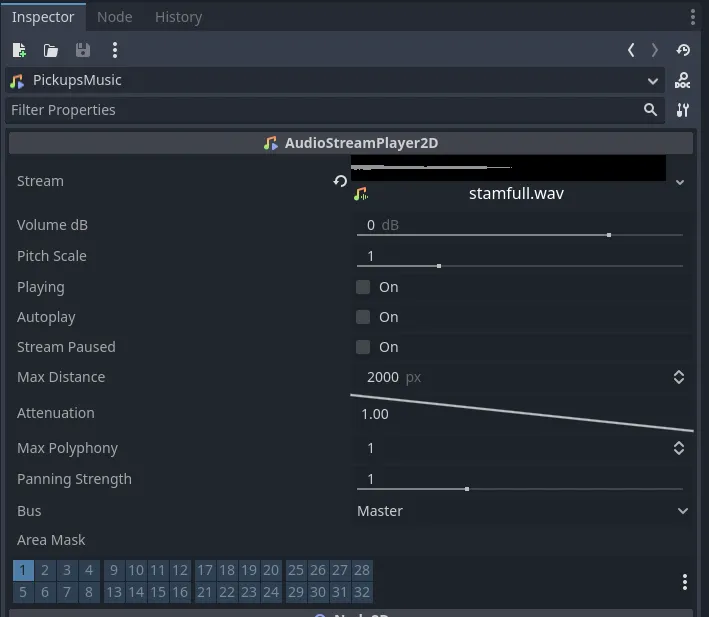Create a new resource icon

click(x=19, y=50)
